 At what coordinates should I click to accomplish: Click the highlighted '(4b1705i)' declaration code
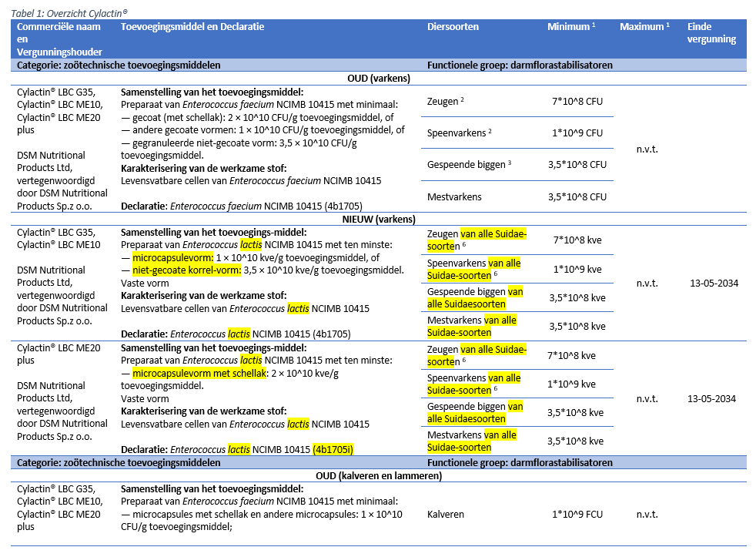pyautogui.click(x=338, y=448)
